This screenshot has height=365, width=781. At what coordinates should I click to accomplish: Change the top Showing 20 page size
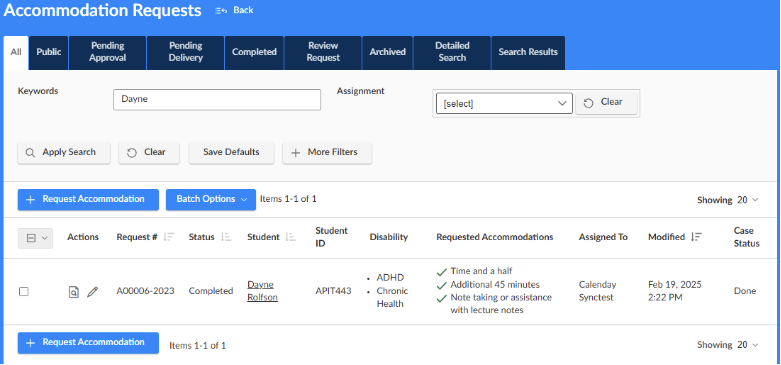(x=728, y=200)
